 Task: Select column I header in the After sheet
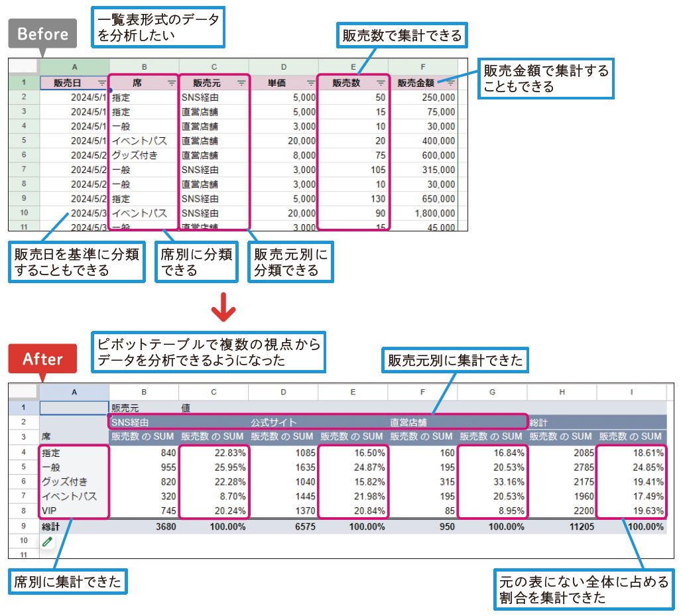[x=631, y=392]
